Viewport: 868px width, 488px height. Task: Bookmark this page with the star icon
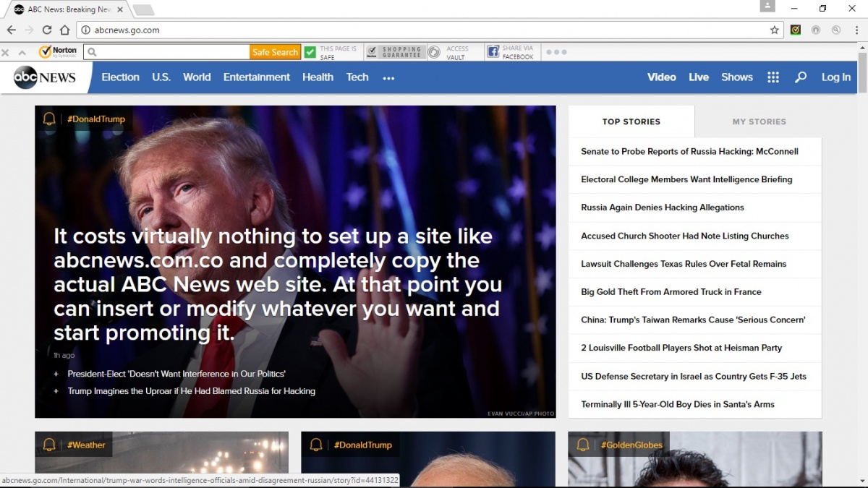click(x=775, y=30)
